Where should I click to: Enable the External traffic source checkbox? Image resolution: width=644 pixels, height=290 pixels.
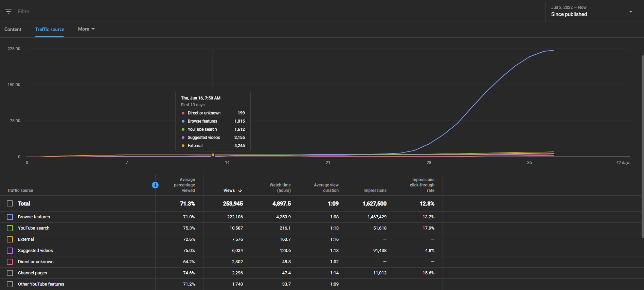(x=10, y=239)
